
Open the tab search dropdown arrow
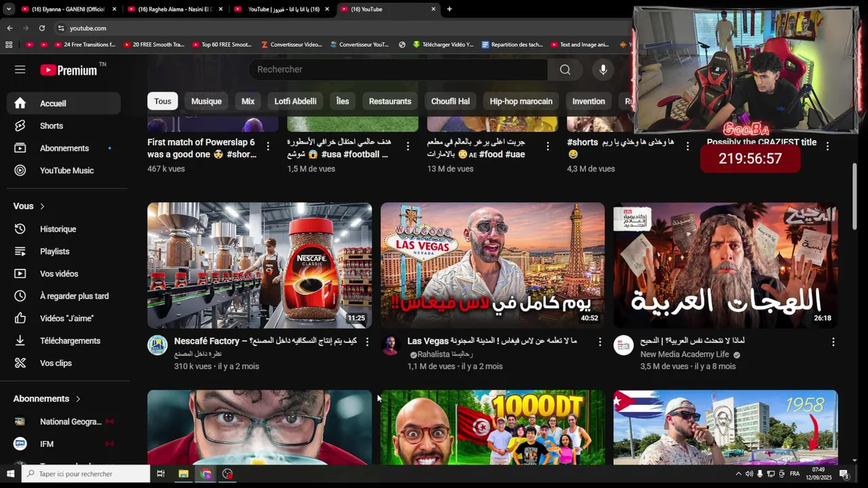(8, 9)
